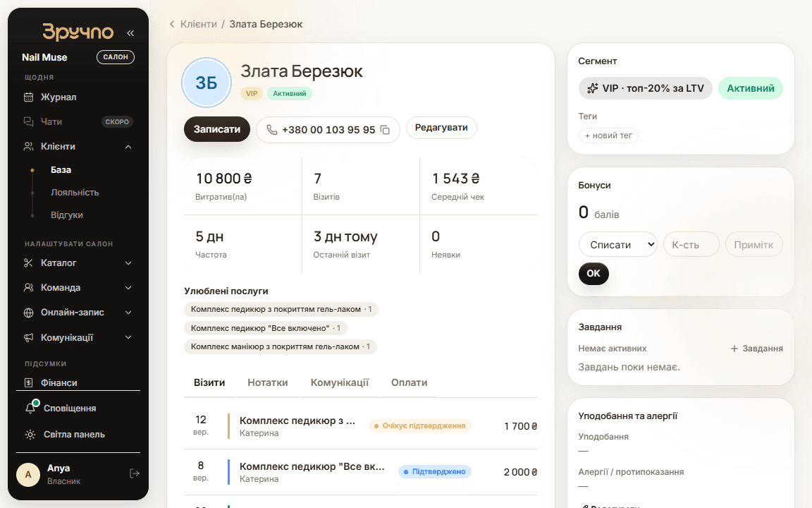Toggle Світла панель theme
Screen dimensions: 812x508
(x=74, y=435)
